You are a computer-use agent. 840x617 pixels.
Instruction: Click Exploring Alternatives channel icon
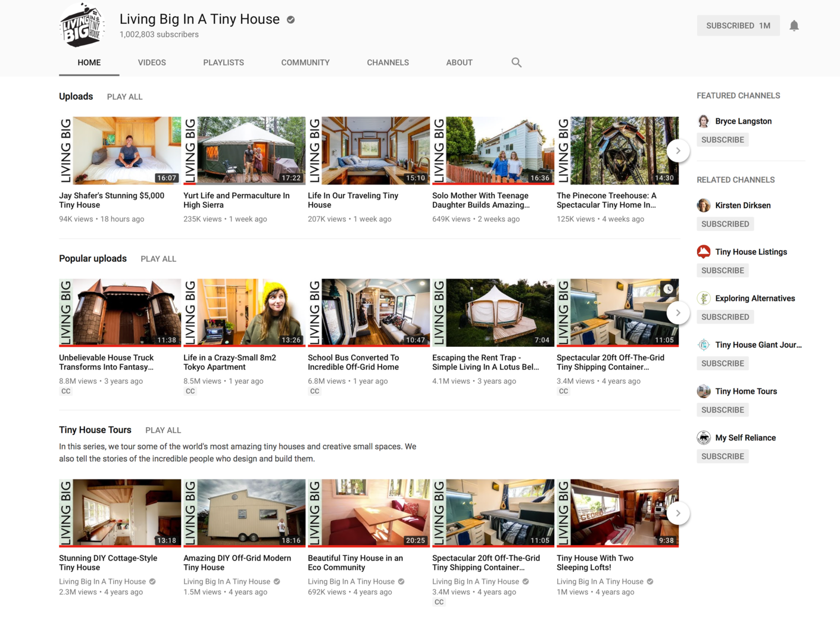(704, 298)
